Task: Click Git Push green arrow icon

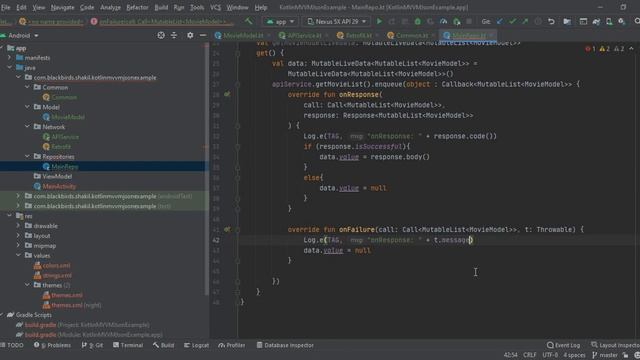Action: [525, 21]
